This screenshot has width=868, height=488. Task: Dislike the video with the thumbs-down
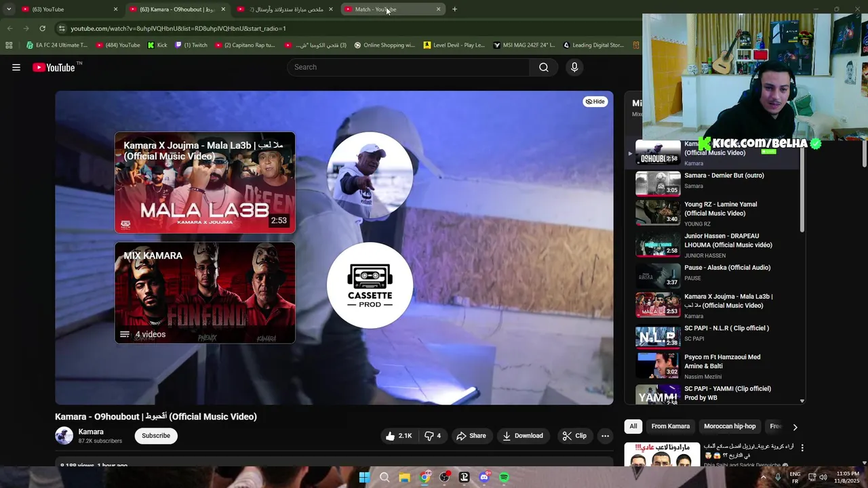tap(433, 436)
